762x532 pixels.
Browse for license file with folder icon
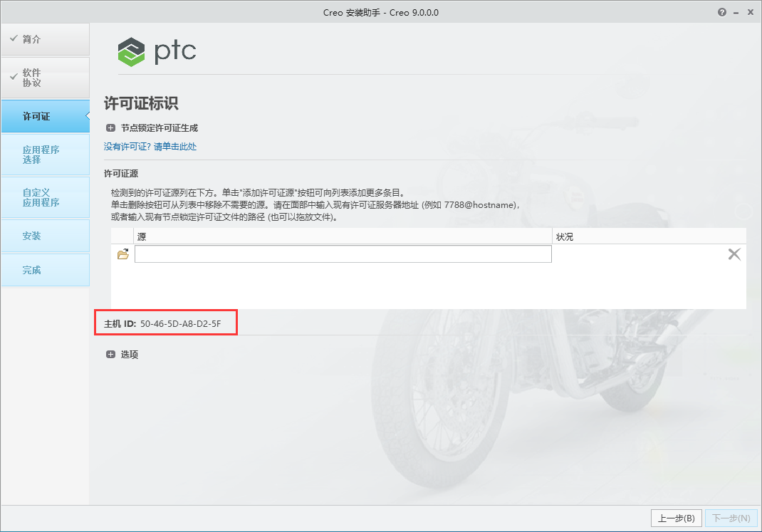click(123, 254)
